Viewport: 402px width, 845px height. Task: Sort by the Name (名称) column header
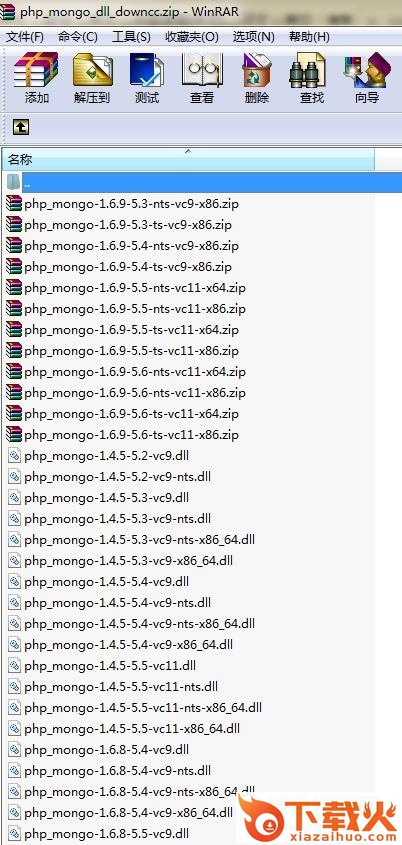coord(188,160)
